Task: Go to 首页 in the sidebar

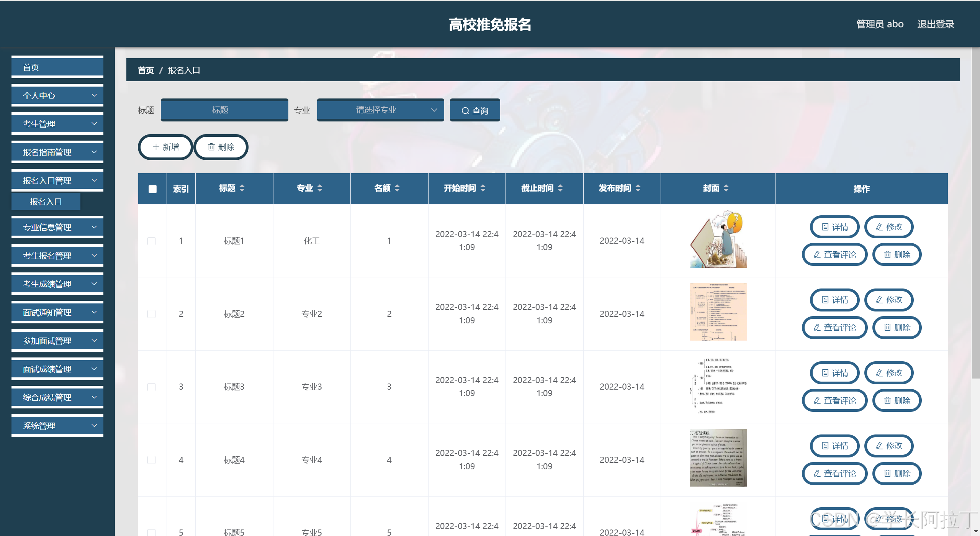Action: (57, 67)
